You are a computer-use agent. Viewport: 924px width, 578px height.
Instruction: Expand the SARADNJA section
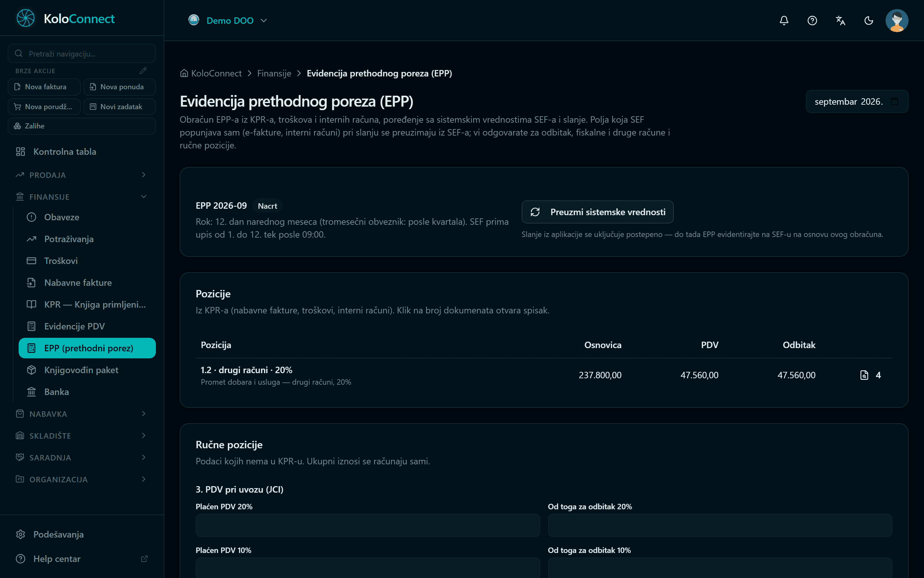pos(82,457)
